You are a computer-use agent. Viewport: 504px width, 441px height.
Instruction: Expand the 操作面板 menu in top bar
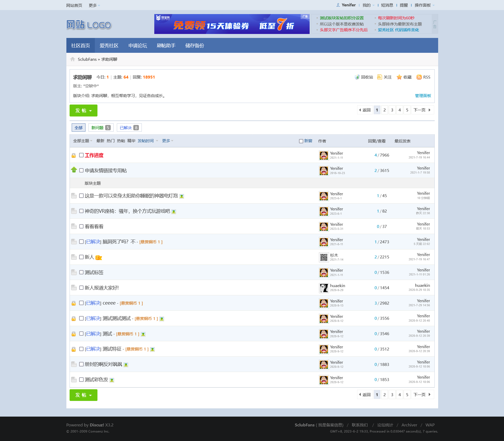pos(424,5)
